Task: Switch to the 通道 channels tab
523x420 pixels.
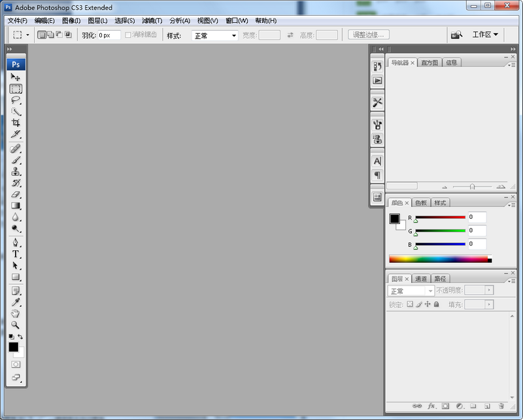Action: [421, 279]
